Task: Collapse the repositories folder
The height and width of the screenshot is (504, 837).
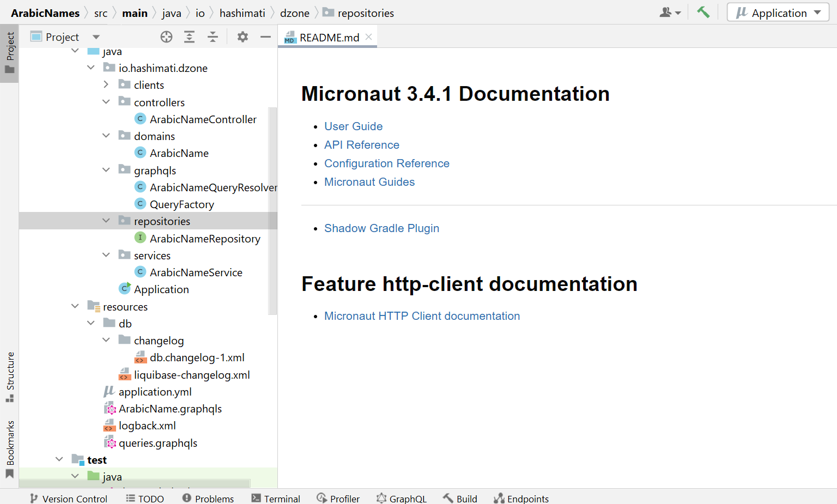Action: point(106,221)
